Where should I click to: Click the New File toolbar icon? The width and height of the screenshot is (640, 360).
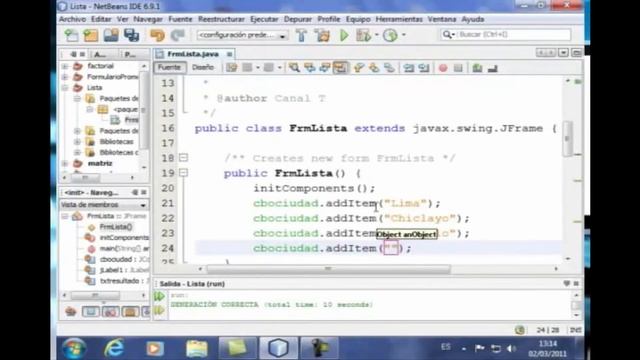pyautogui.click(x=72, y=36)
